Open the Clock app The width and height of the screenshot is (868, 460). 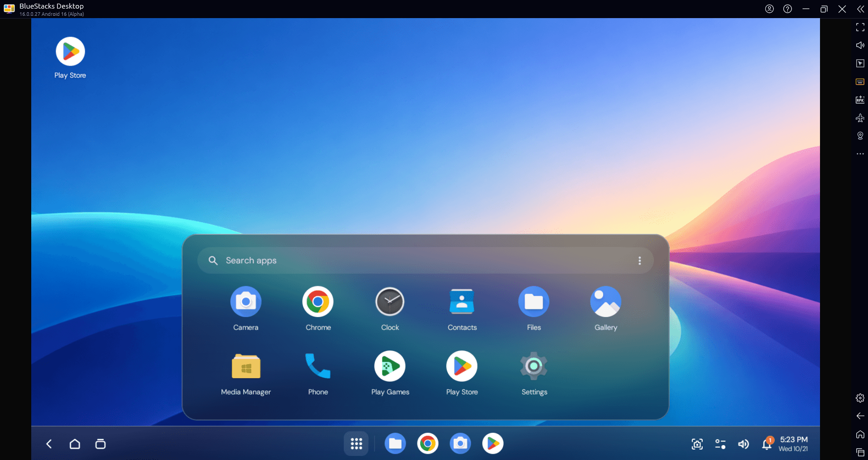[390, 302]
